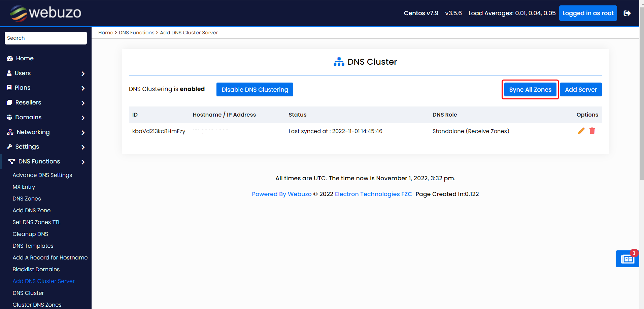Click the Users icon in the sidebar
This screenshot has height=309, width=644.
[9, 73]
